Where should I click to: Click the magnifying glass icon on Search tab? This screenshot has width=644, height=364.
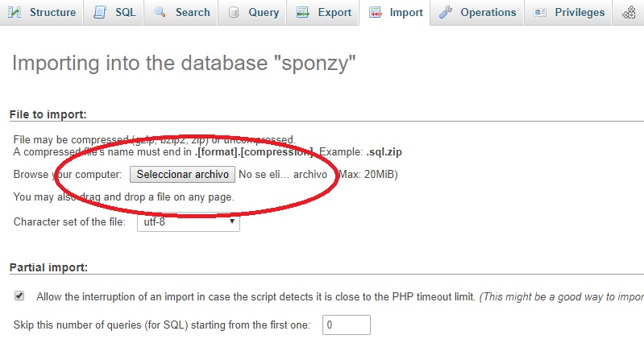[x=160, y=13]
